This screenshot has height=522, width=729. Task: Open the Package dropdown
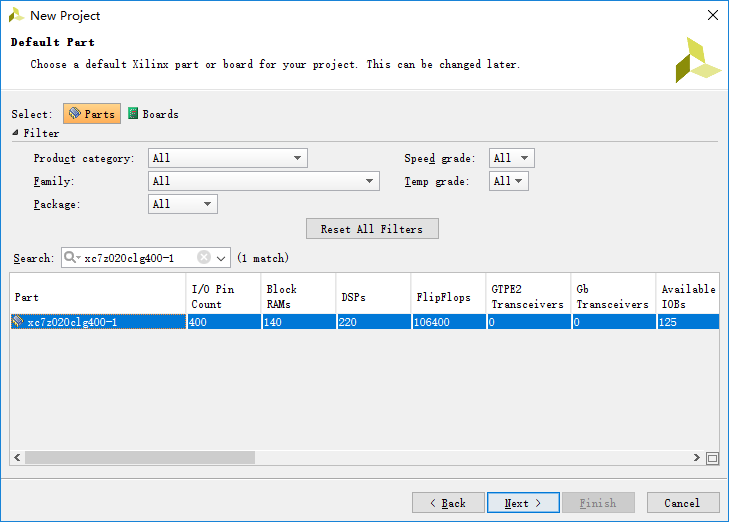[x=183, y=204]
